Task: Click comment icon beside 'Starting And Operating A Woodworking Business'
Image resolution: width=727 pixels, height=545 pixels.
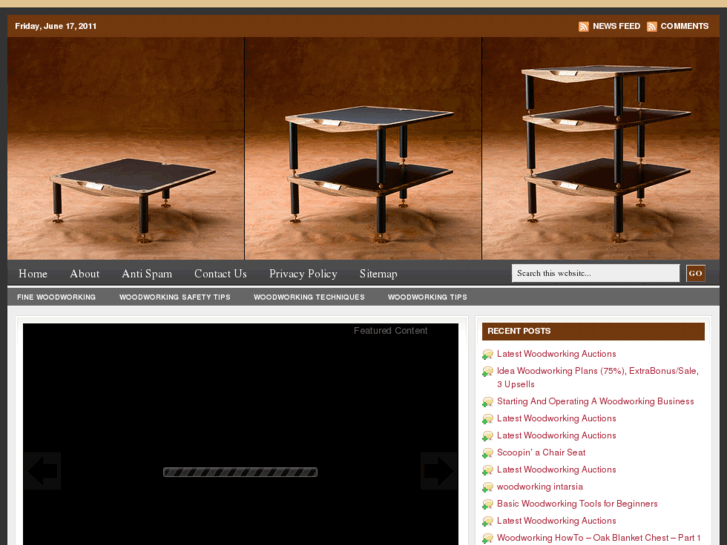Action: click(x=487, y=402)
